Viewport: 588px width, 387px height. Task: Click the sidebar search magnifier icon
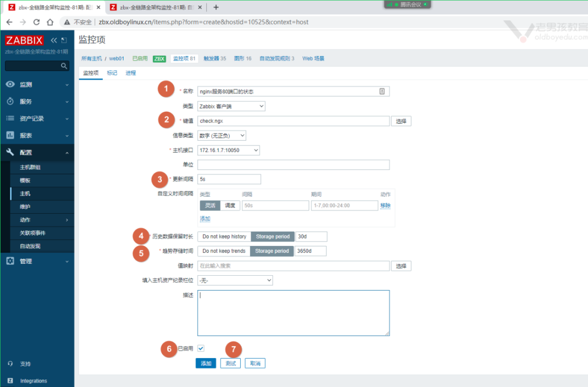tap(64, 66)
